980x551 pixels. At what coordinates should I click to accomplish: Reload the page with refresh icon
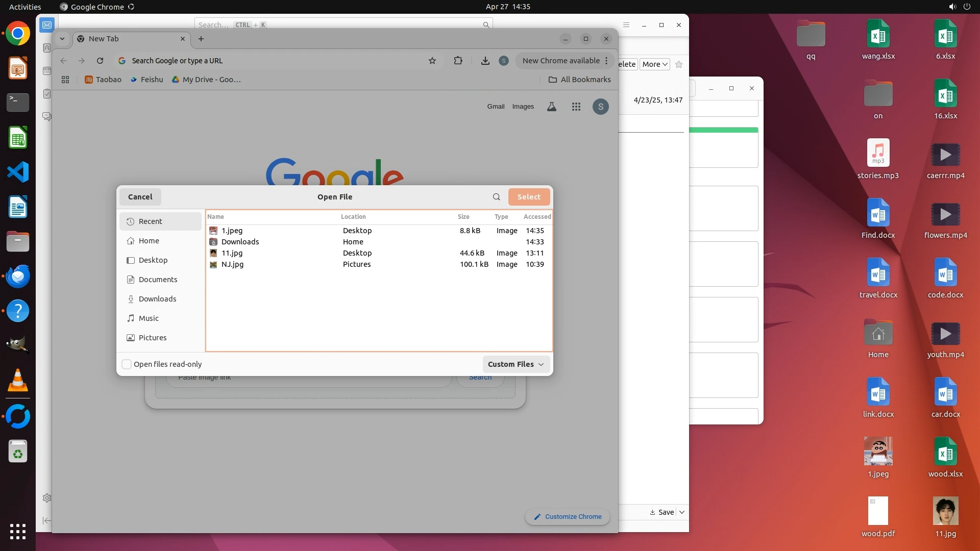[x=100, y=61]
